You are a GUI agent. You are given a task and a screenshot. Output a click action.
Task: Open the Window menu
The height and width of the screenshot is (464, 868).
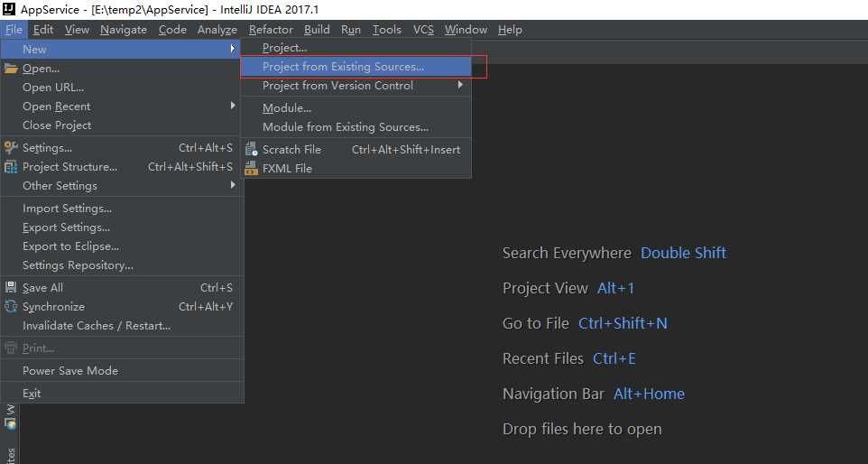point(466,30)
